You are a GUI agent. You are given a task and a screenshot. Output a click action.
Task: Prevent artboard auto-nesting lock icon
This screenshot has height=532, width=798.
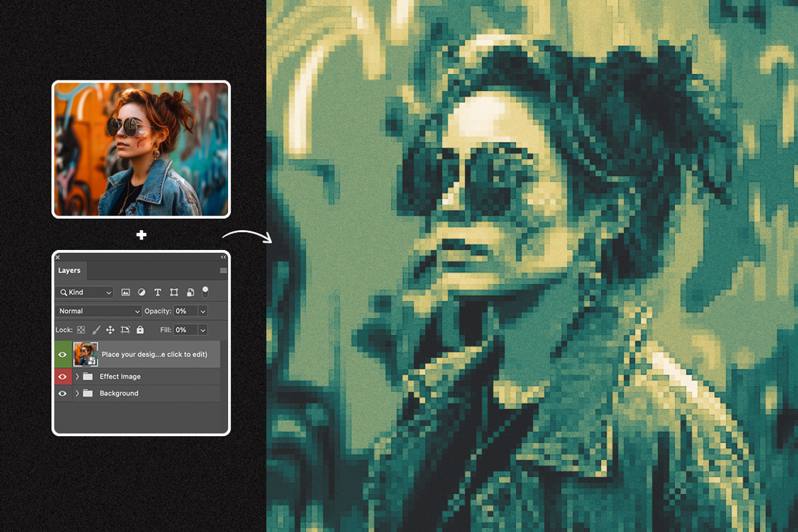[125, 330]
